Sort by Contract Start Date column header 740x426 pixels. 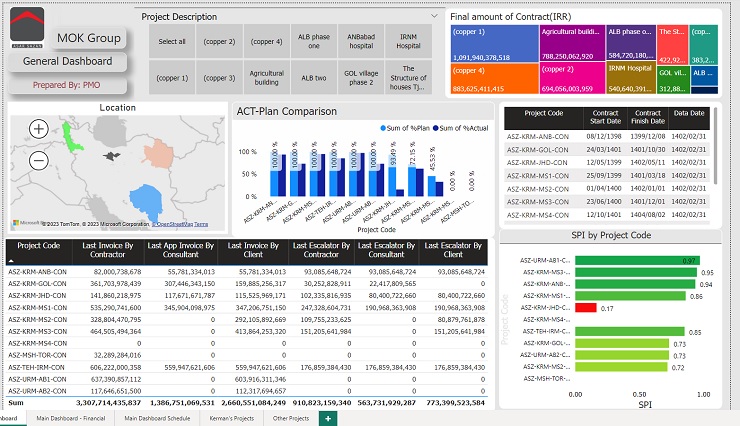point(605,117)
